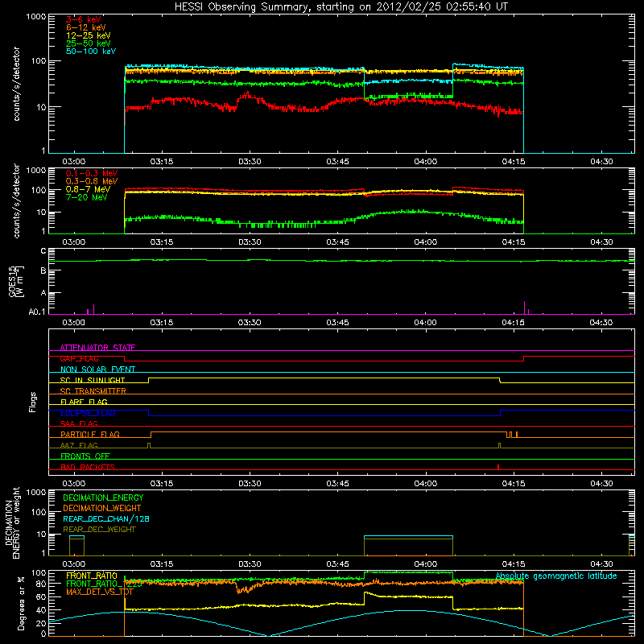
Task: Select the orange 6-12 keV legend label
Action: coord(86,27)
